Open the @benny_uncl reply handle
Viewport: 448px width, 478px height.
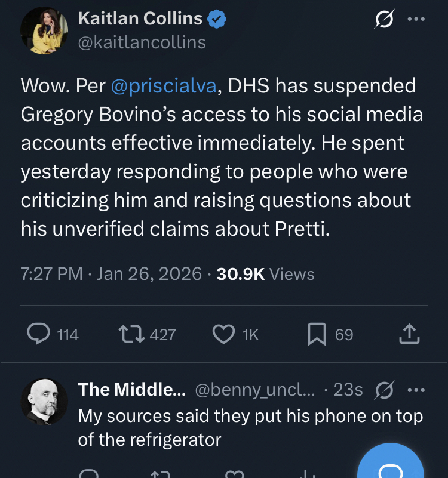(x=255, y=390)
